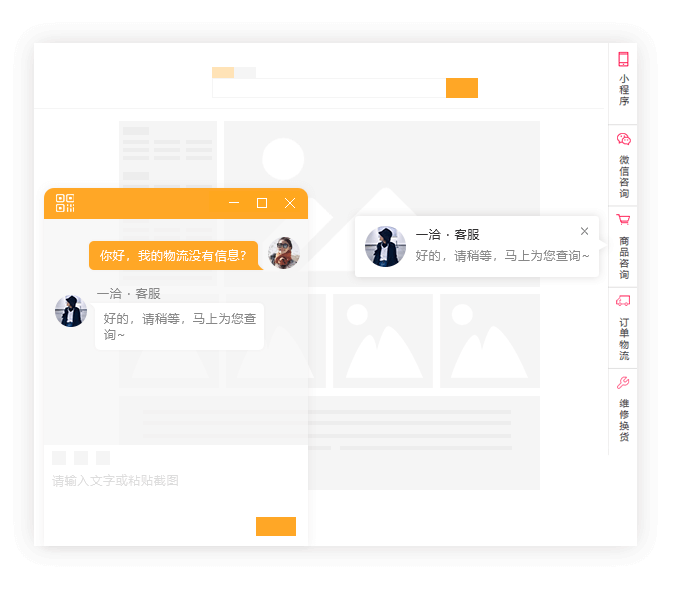Click the 维修换货 sidebar label
The width and height of the screenshot is (674, 589).
(624, 420)
